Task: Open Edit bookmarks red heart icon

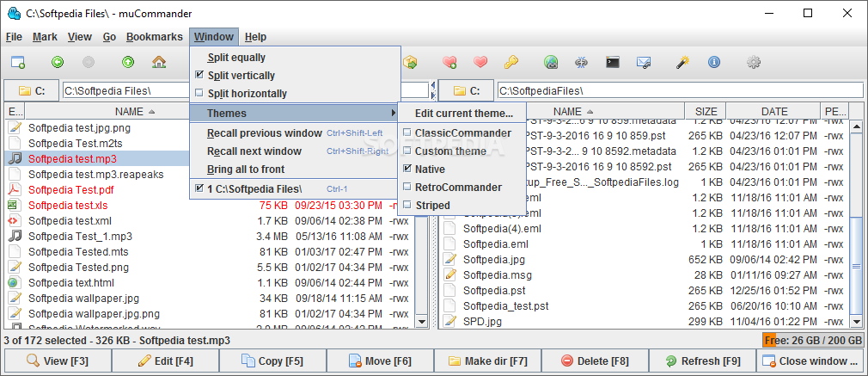Action: pos(480,62)
